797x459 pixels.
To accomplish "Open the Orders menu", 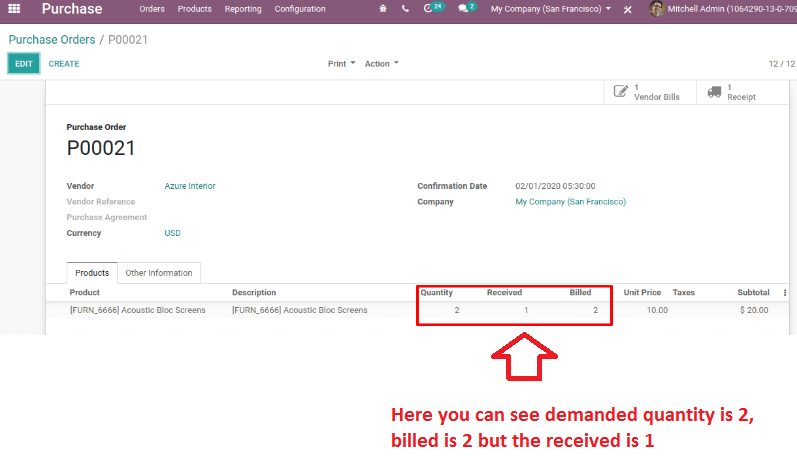I will click(152, 9).
